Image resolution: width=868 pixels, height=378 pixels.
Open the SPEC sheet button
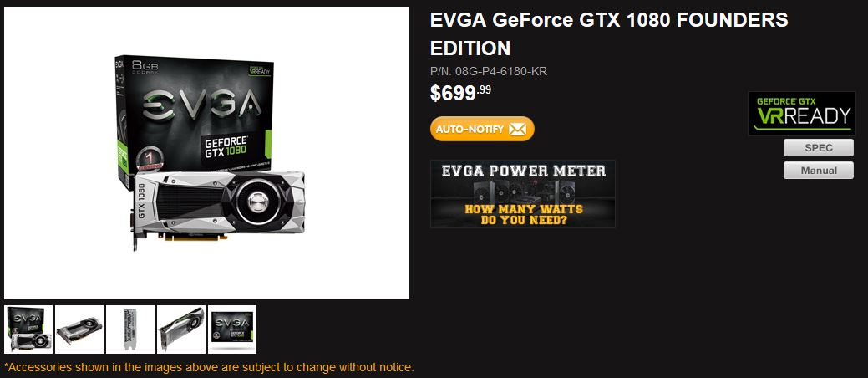click(x=818, y=148)
